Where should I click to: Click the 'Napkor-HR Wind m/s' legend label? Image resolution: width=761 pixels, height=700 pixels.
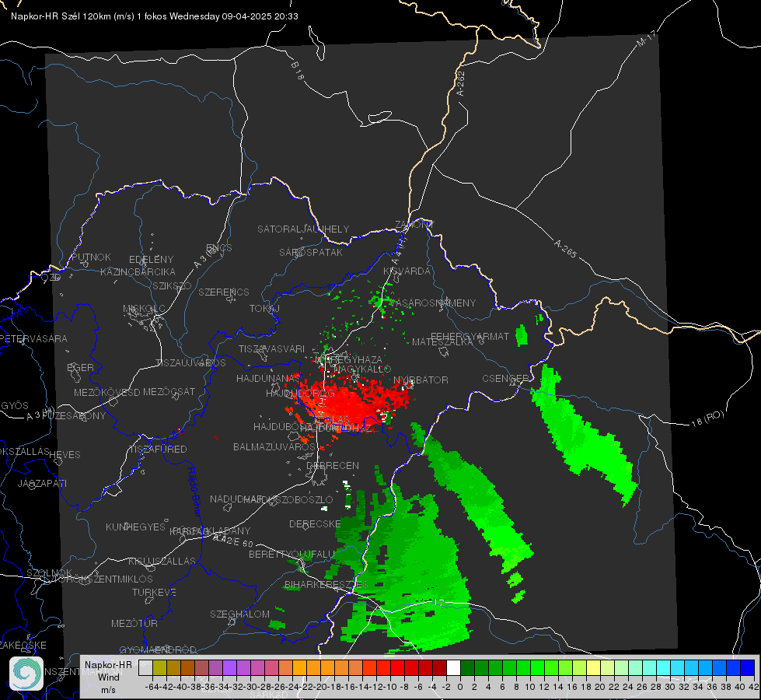coord(108,677)
